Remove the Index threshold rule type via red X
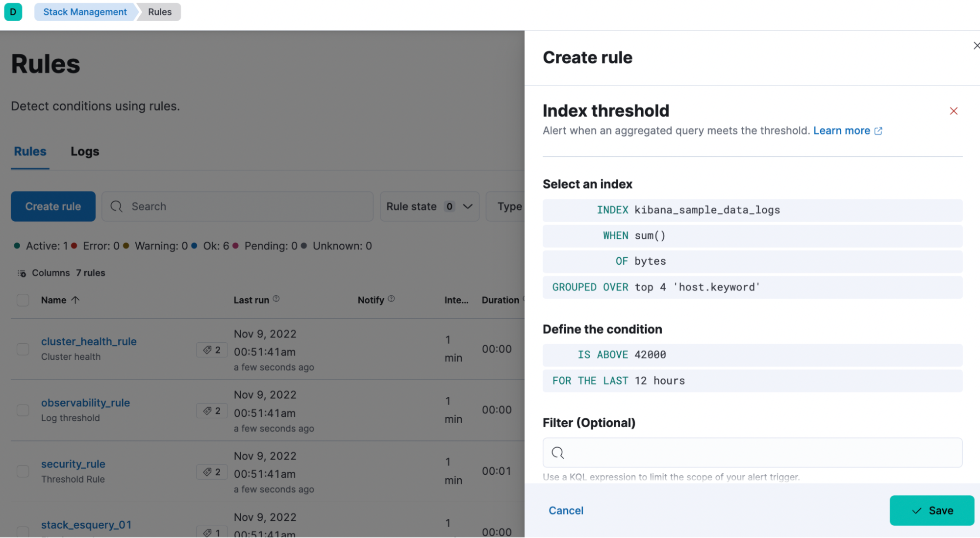980x538 pixels. click(953, 111)
